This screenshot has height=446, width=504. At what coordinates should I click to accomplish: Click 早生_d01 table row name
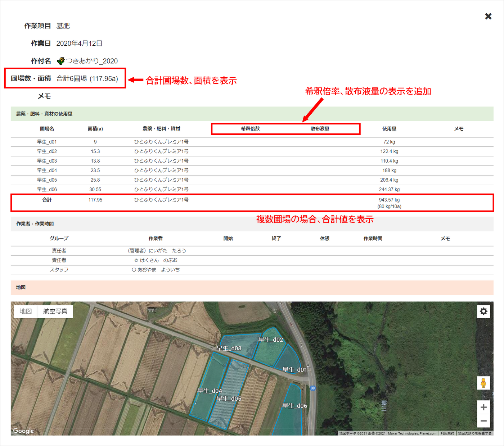[x=47, y=142]
